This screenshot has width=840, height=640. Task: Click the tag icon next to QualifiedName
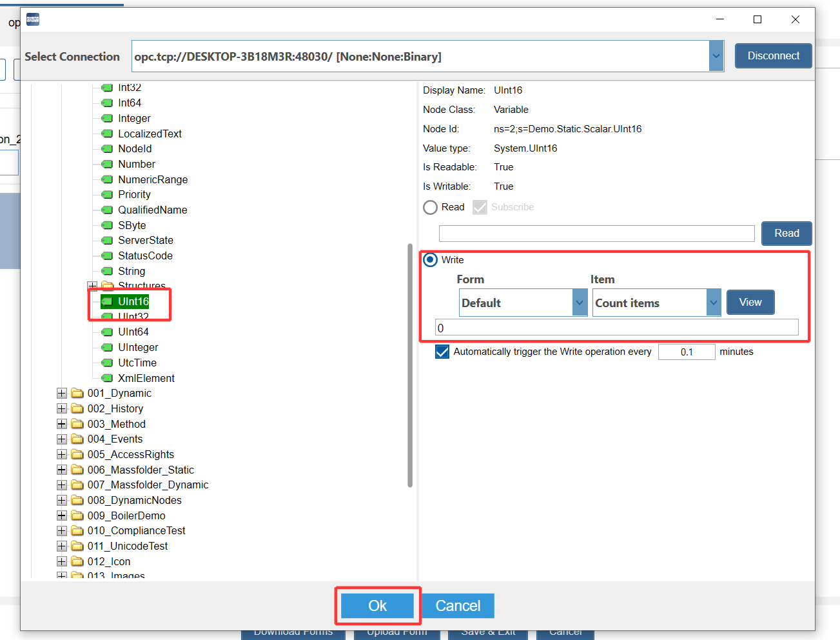pyautogui.click(x=107, y=210)
